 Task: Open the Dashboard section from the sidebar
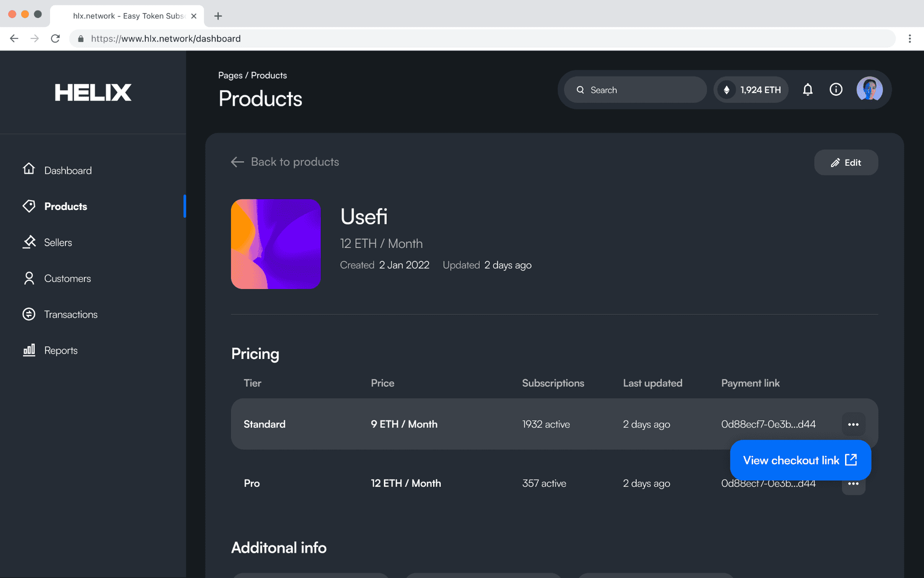click(68, 170)
